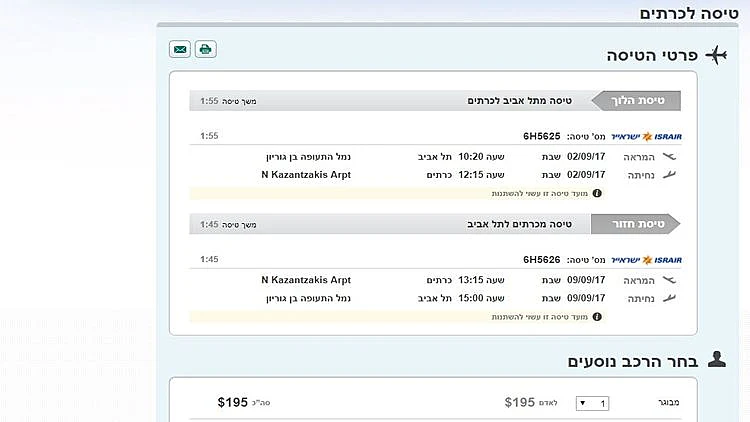The height and width of the screenshot is (422, 750).
Task: Click the info icon under outbound flight
Action: 597,193
